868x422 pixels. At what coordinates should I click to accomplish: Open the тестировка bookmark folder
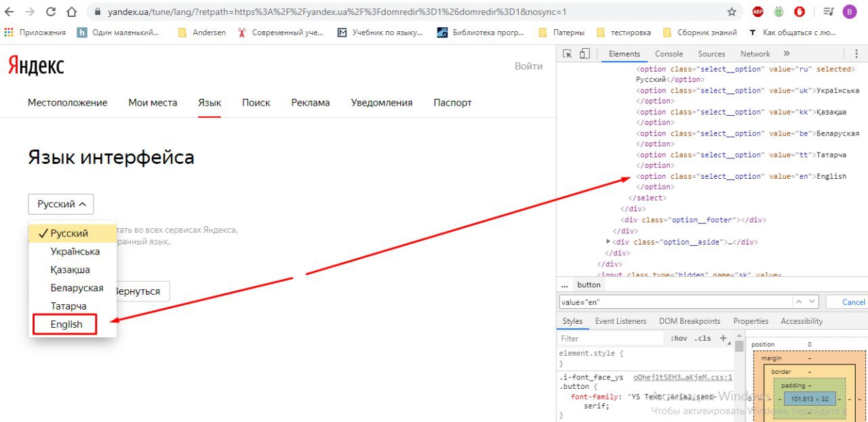click(x=623, y=32)
